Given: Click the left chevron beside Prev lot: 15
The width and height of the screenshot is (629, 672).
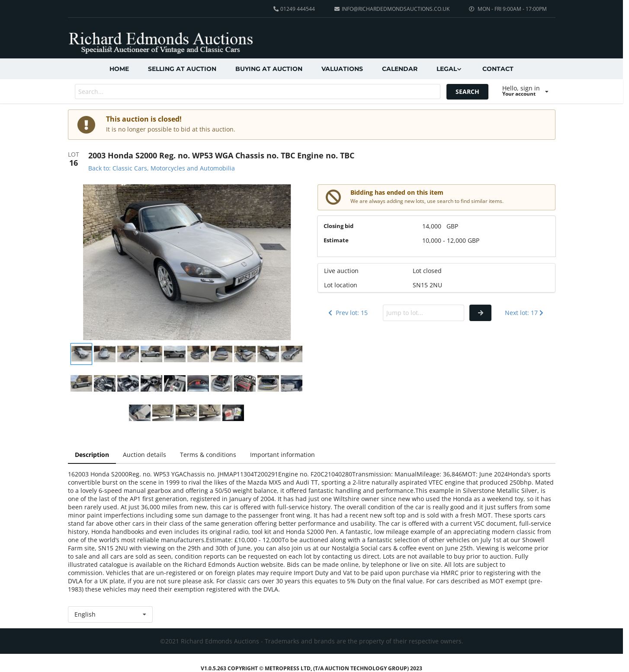Looking at the screenshot, I should [x=331, y=313].
